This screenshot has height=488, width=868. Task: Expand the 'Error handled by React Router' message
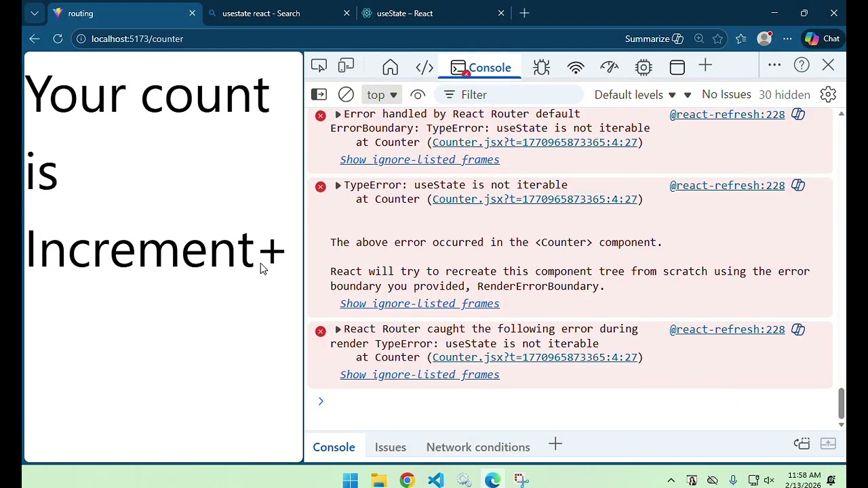point(338,114)
